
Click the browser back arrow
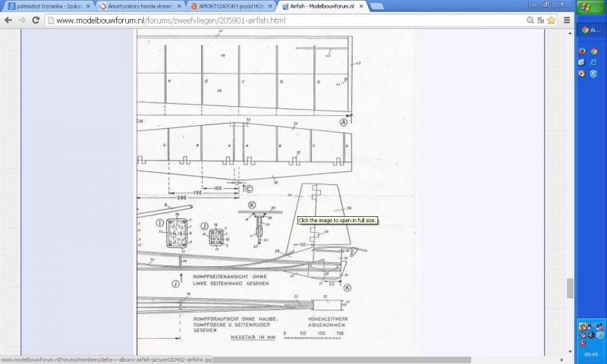coord(8,20)
